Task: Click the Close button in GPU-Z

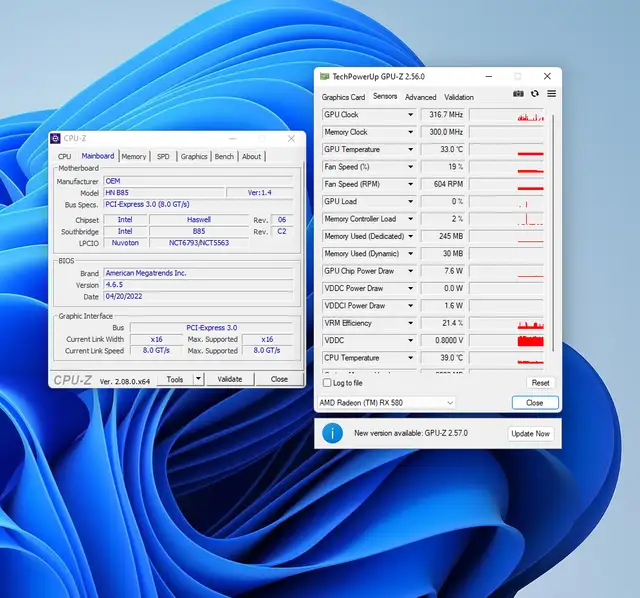Action: tap(535, 402)
